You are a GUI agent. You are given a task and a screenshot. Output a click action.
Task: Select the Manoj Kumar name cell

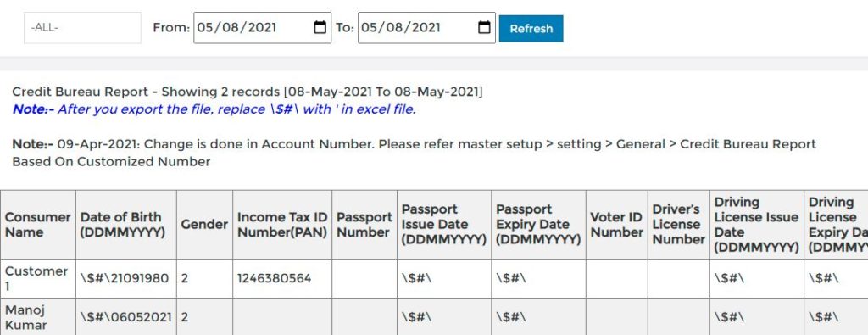37,316
